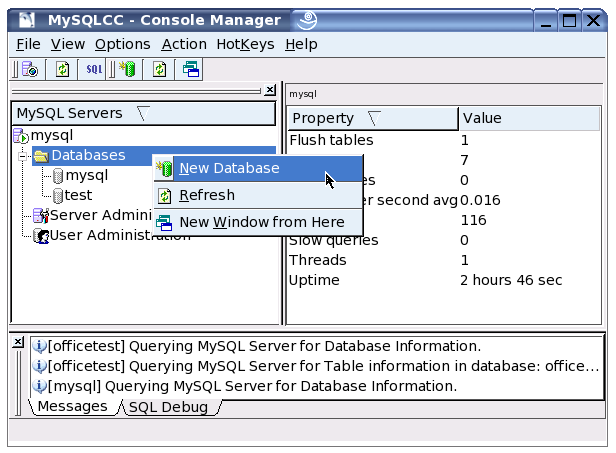The height and width of the screenshot is (453, 616).
Task: Open the HotKeys menu
Action: [246, 44]
